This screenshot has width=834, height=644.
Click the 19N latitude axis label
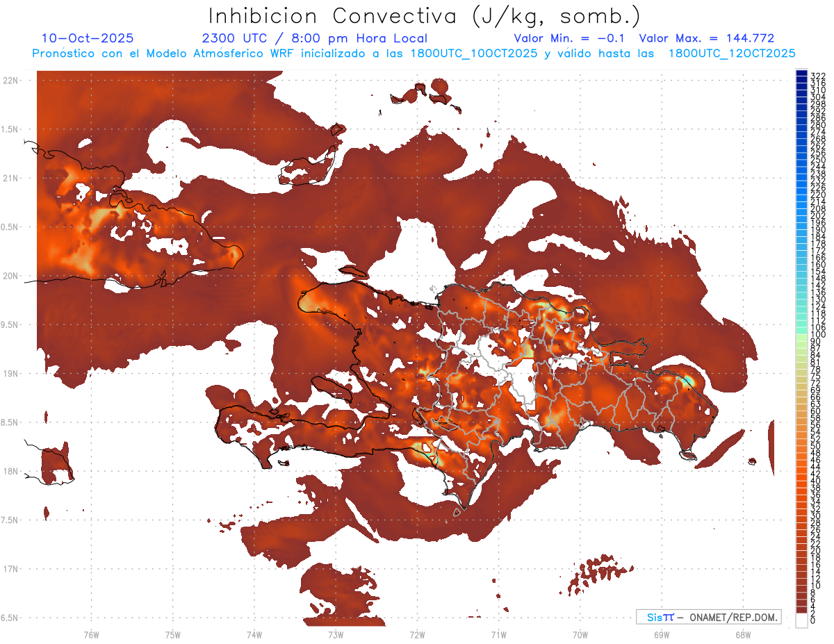(x=10, y=374)
